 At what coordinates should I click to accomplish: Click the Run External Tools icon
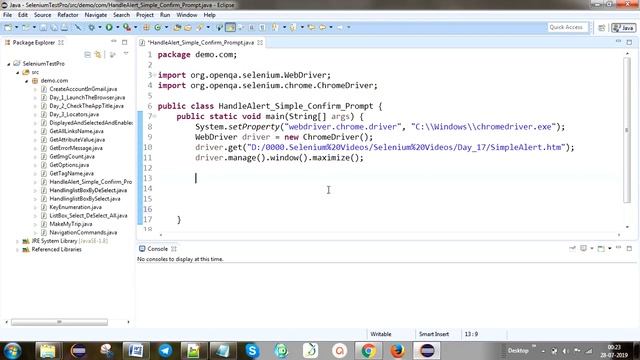tap(127, 27)
